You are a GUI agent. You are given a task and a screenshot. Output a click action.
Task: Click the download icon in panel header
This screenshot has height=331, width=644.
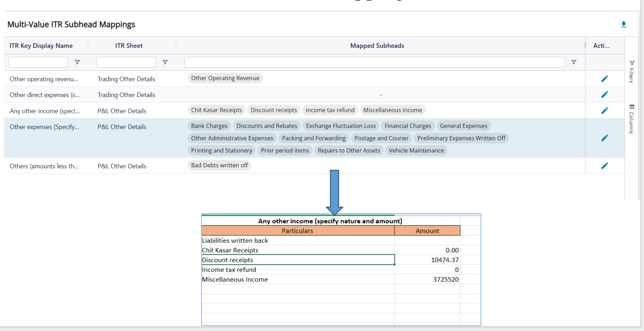623,25
